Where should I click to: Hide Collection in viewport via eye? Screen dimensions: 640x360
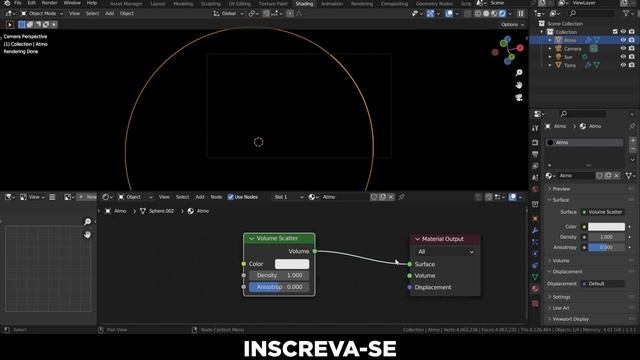623,31
